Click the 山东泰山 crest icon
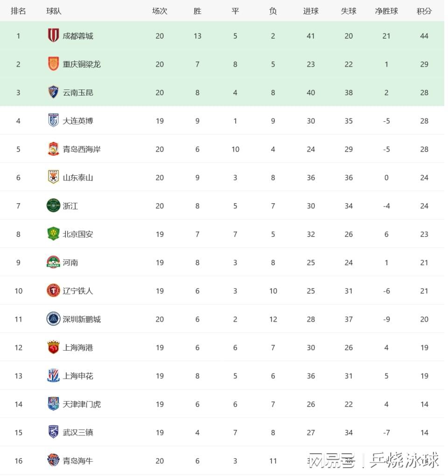The image size is (448, 476). tap(54, 177)
